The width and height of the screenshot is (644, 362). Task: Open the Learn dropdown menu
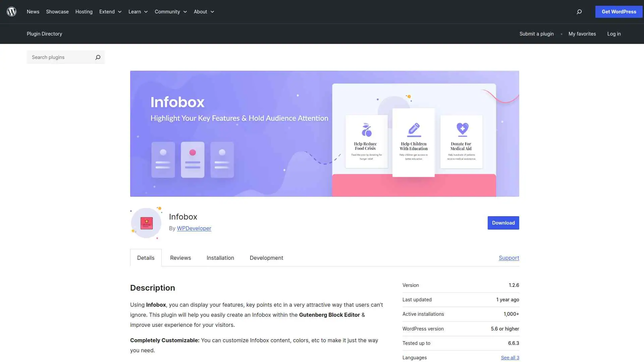click(x=138, y=12)
